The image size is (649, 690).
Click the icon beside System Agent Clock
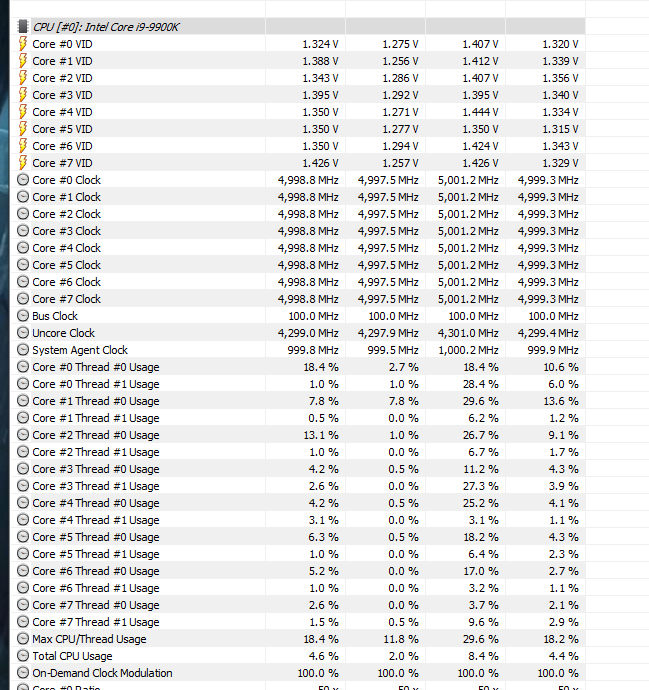tap(23, 350)
